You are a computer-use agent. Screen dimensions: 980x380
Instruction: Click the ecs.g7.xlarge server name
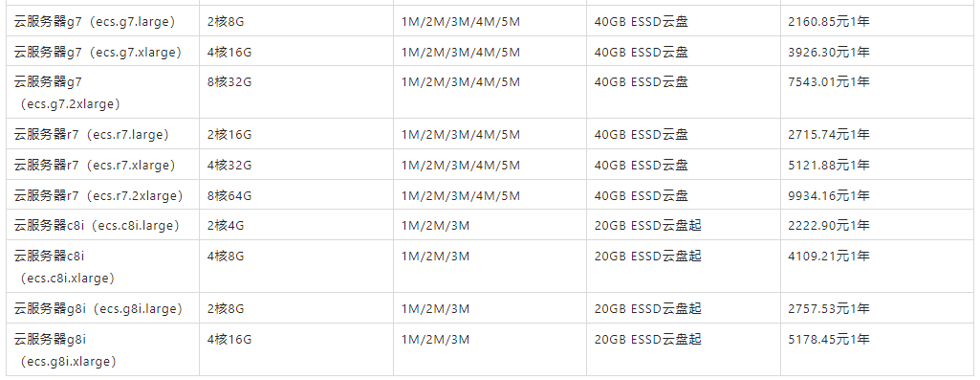98,53
